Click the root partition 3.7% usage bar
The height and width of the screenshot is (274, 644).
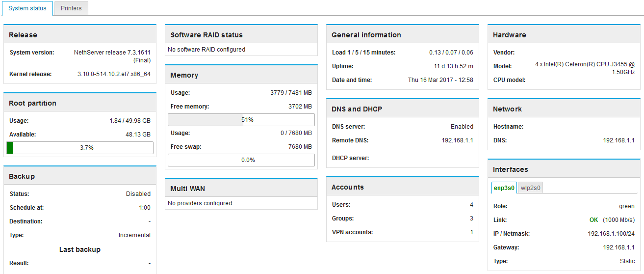80,148
